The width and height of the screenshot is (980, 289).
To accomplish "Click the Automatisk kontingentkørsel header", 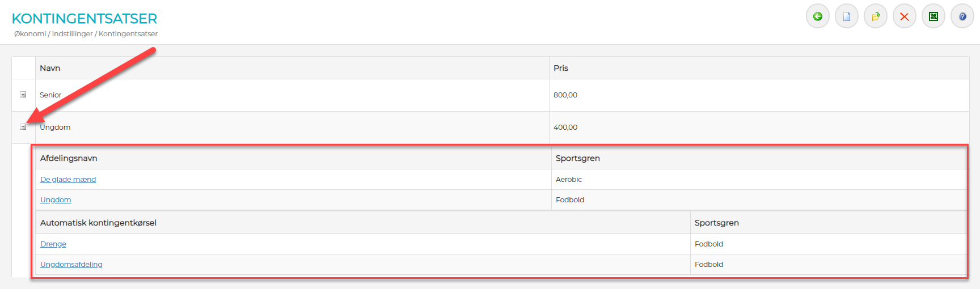I will click(98, 223).
